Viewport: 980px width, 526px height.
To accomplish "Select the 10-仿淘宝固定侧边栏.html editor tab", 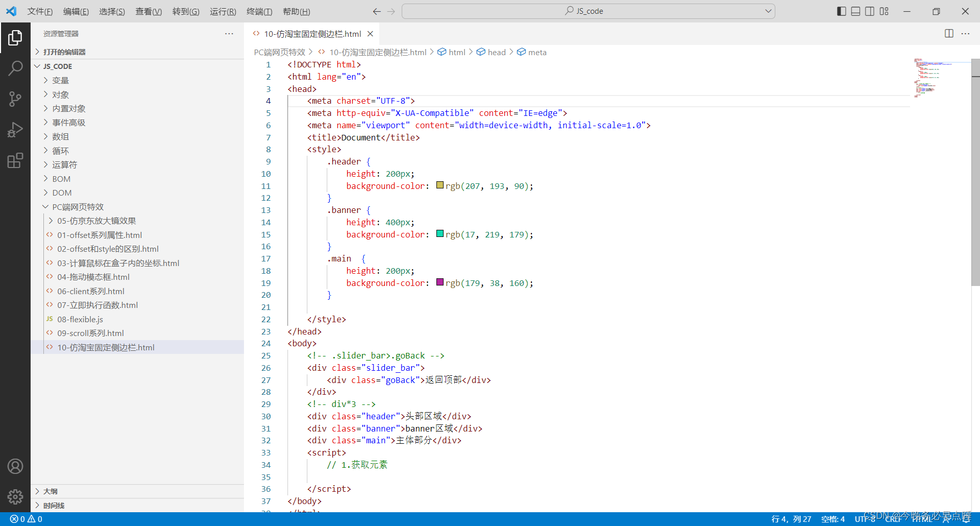I will tap(312, 34).
